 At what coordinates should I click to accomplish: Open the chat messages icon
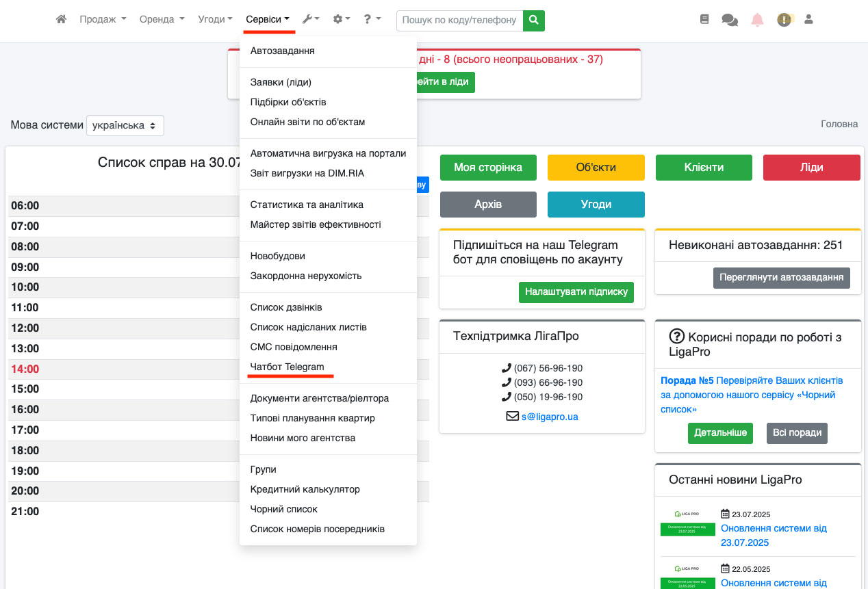coord(730,20)
